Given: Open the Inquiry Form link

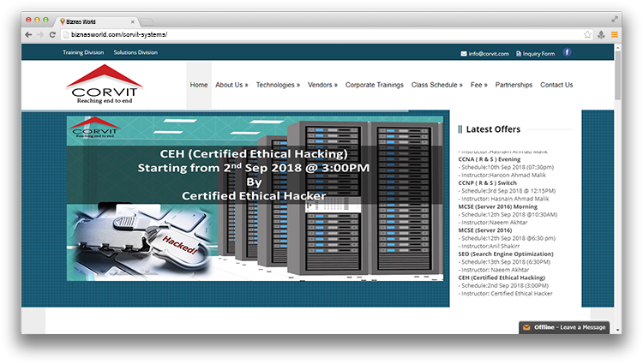Looking at the screenshot, I should coord(538,53).
